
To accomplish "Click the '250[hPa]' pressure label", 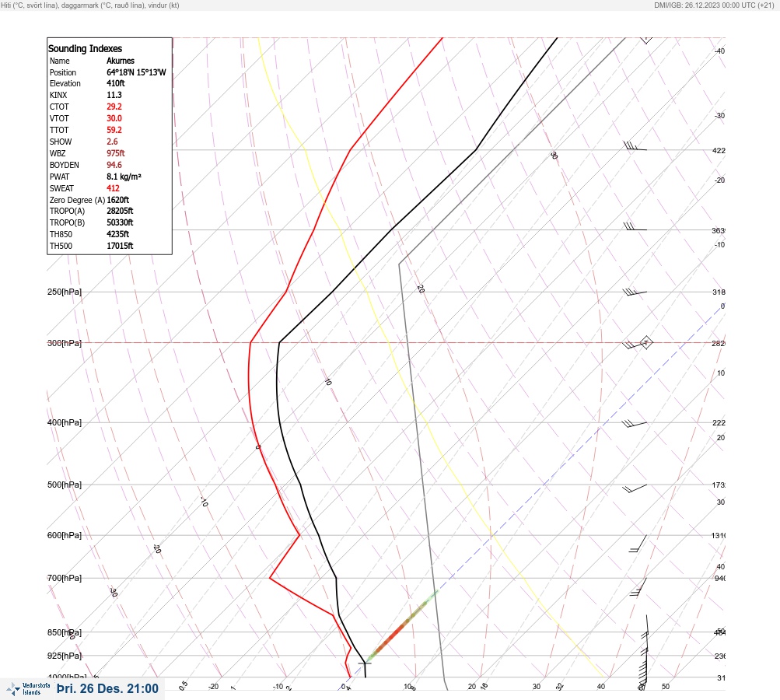I will click(x=65, y=292).
